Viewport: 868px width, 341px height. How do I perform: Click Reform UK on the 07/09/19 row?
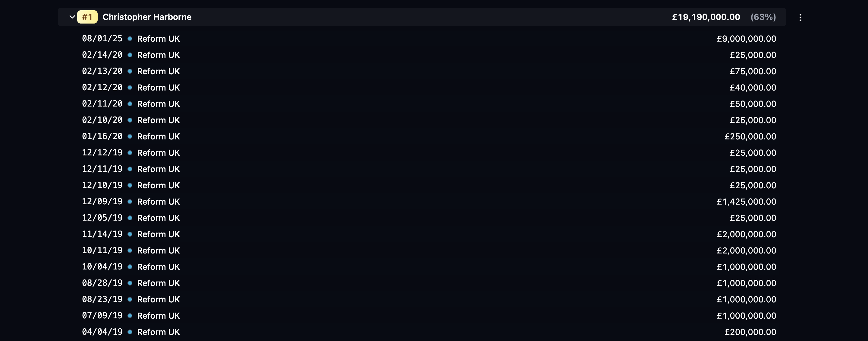click(x=158, y=316)
